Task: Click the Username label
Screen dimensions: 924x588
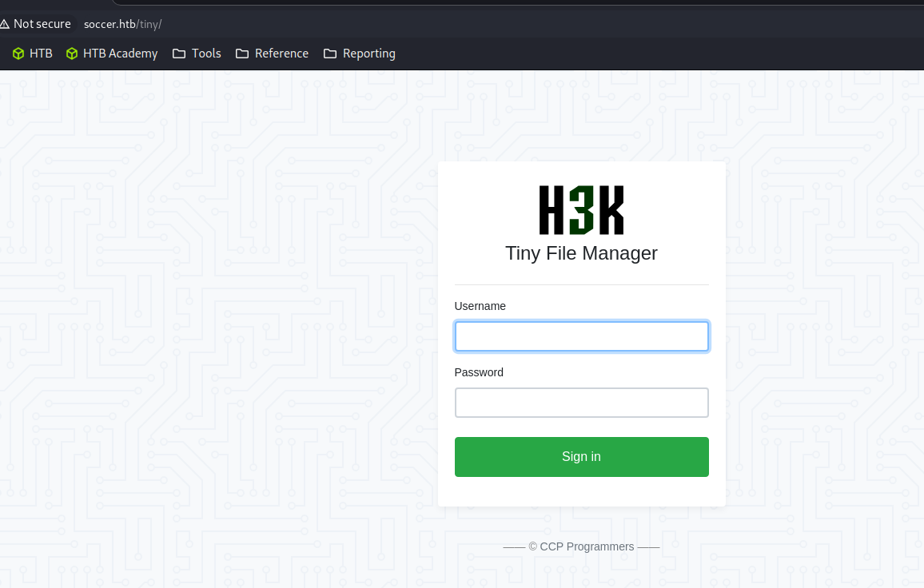Action: (x=480, y=306)
